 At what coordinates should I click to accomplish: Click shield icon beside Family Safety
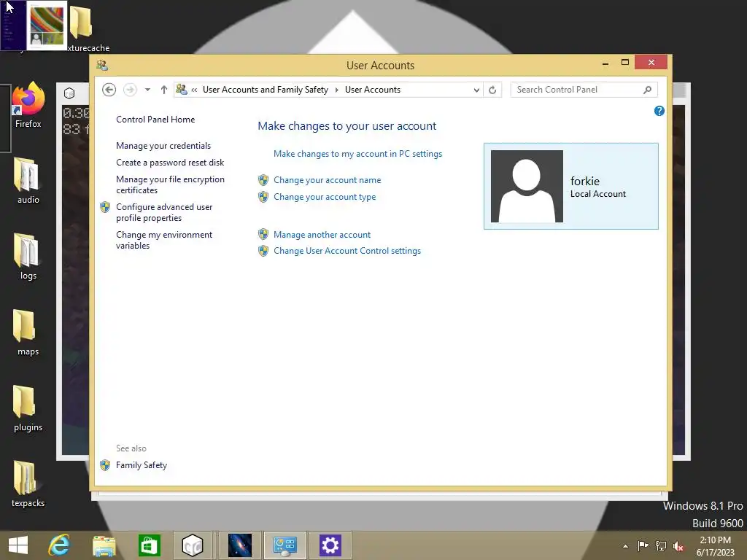click(x=105, y=465)
